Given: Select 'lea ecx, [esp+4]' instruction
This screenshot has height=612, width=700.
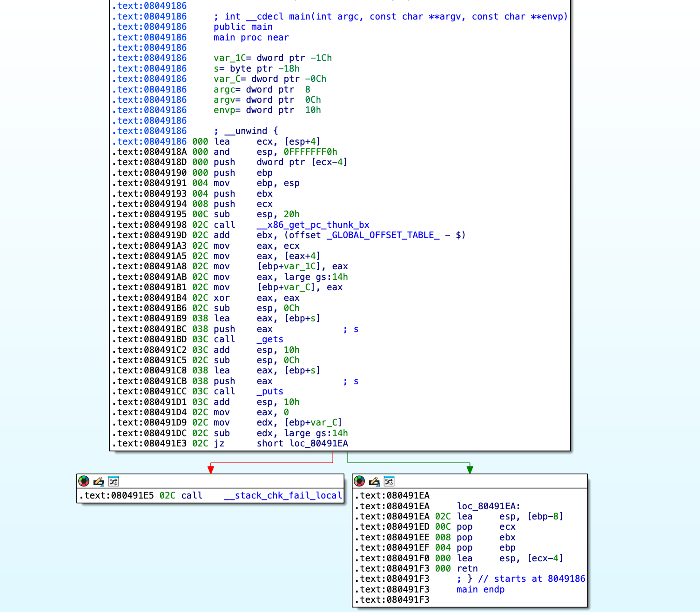Looking at the screenshot, I should (268, 142).
